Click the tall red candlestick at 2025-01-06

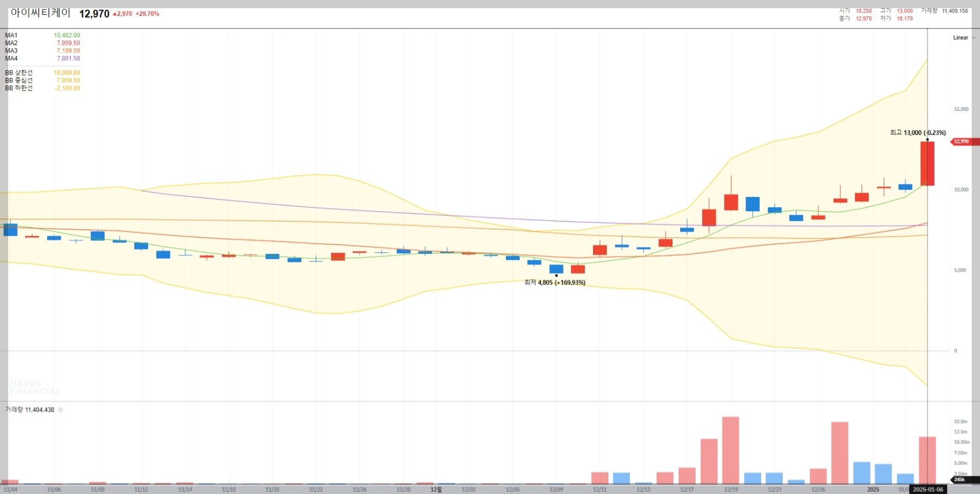coord(927,163)
